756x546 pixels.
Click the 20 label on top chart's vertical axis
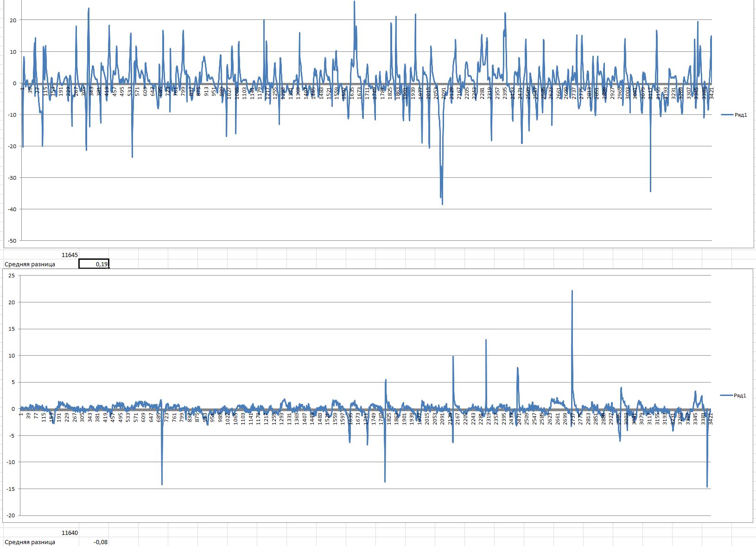13,20
